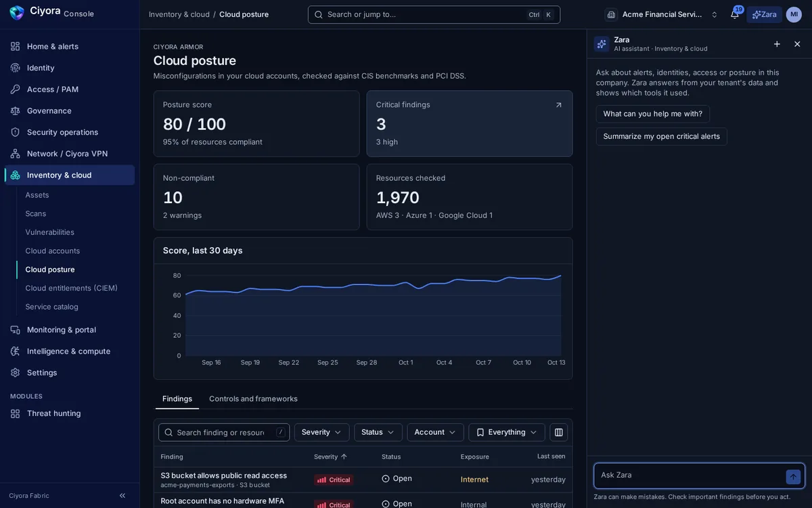This screenshot has height=508, width=812.
Task: Switch to Controls and frameworks tab
Action: 253,399
